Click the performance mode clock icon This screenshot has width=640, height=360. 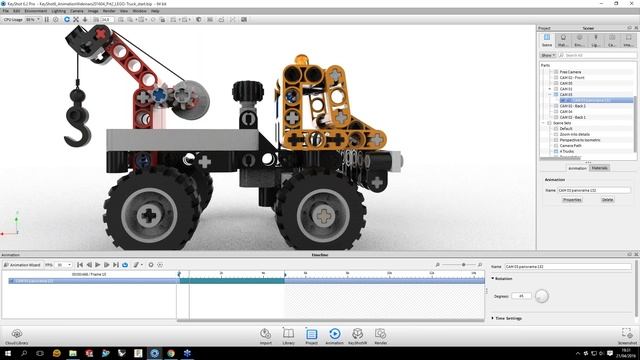click(x=56, y=20)
